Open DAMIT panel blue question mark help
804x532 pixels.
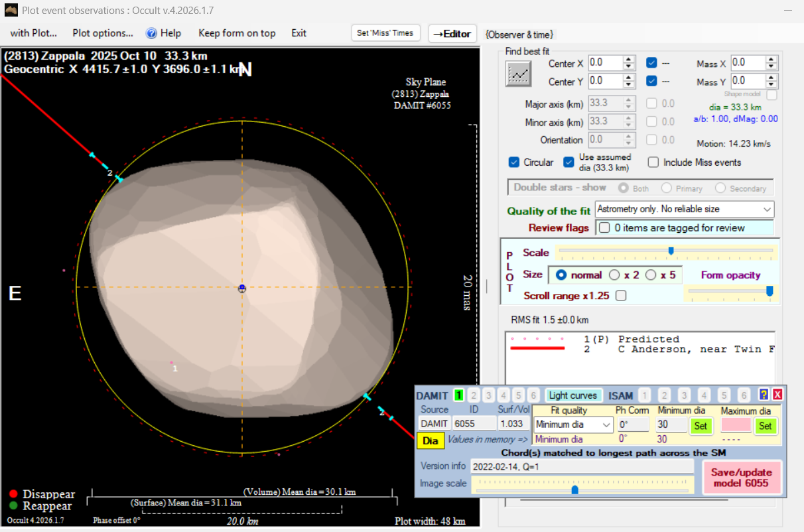[x=764, y=395]
